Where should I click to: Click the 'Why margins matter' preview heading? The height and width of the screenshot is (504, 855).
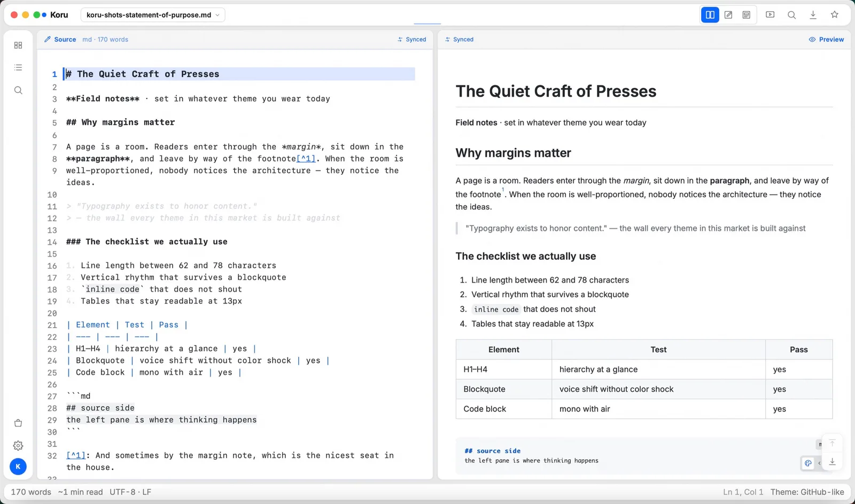tap(513, 153)
